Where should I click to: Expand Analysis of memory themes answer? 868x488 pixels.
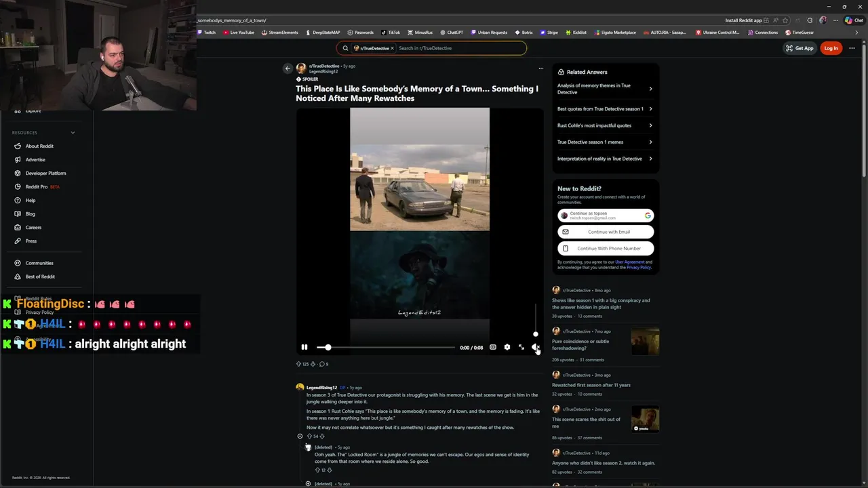tap(605, 89)
